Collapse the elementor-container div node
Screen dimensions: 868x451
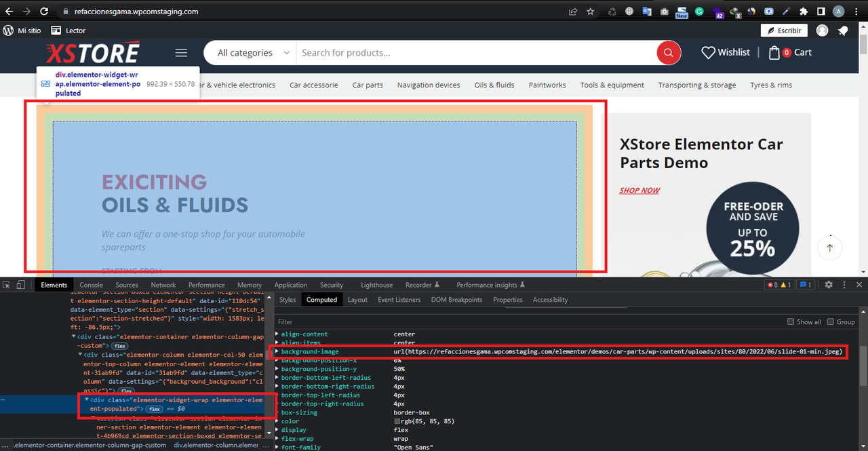(x=75, y=337)
